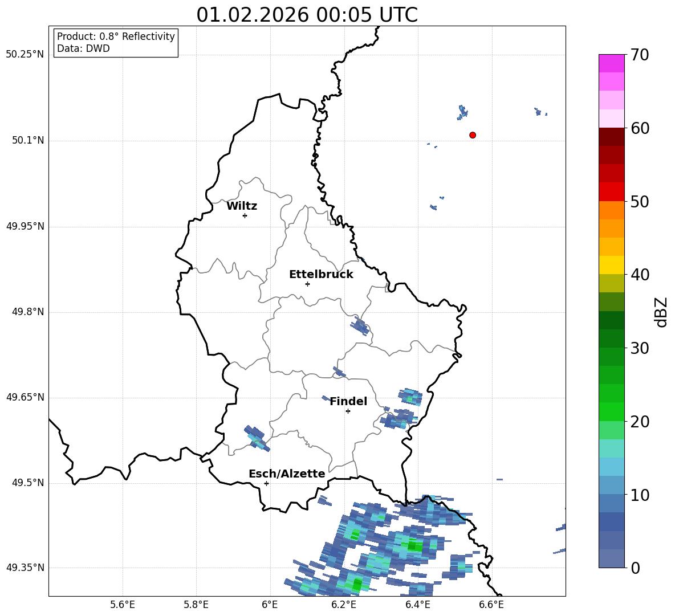Viewport: 675px width, 616px height.
Task: Click the radar echo northwest of Esch/Alzette
Action: (x=257, y=438)
